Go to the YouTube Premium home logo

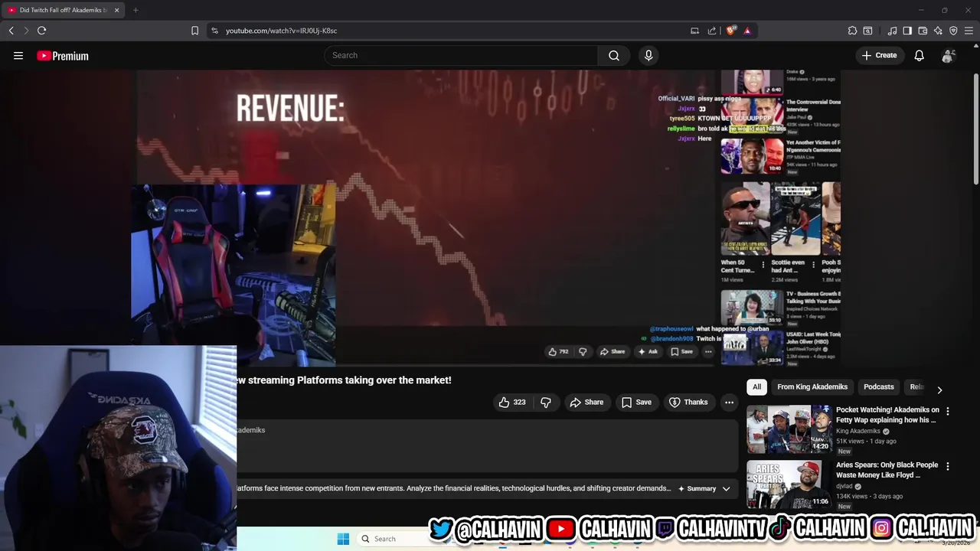(63, 56)
